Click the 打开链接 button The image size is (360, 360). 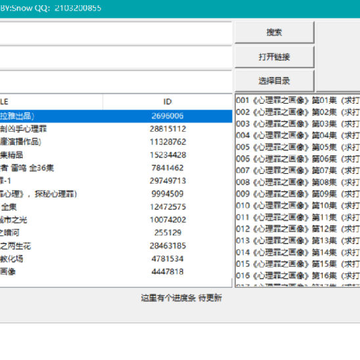click(x=274, y=57)
